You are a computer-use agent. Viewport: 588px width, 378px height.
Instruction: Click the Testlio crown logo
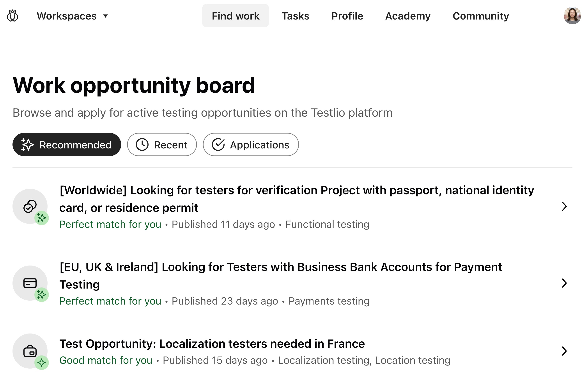(x=12, y=16)
